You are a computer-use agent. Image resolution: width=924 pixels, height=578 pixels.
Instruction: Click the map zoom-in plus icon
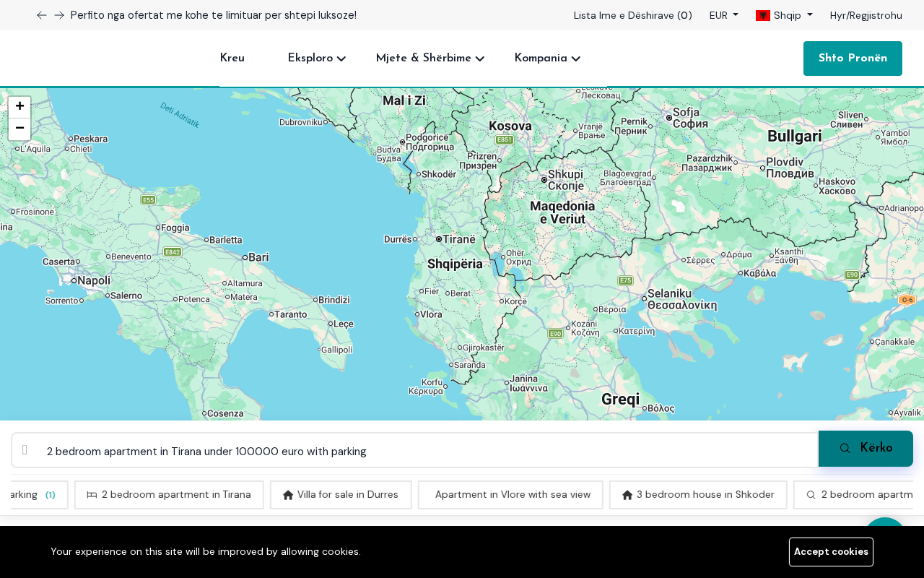point(19,105)
